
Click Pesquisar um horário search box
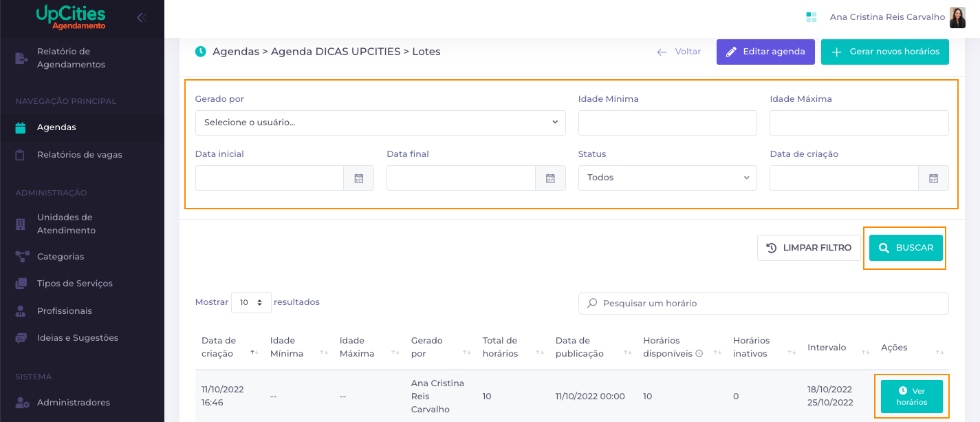click(763, 303)
